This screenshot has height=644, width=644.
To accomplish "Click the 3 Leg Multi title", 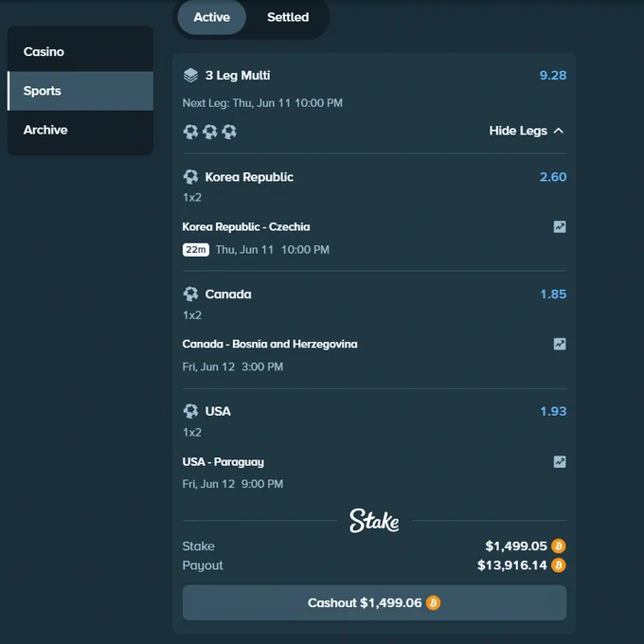I will 238,75.
